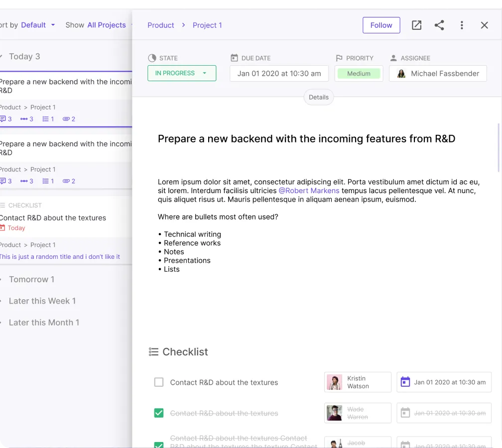Open task in new window via external link icon
This screenshot has height=448, width=502.
(x=416, y=25)
